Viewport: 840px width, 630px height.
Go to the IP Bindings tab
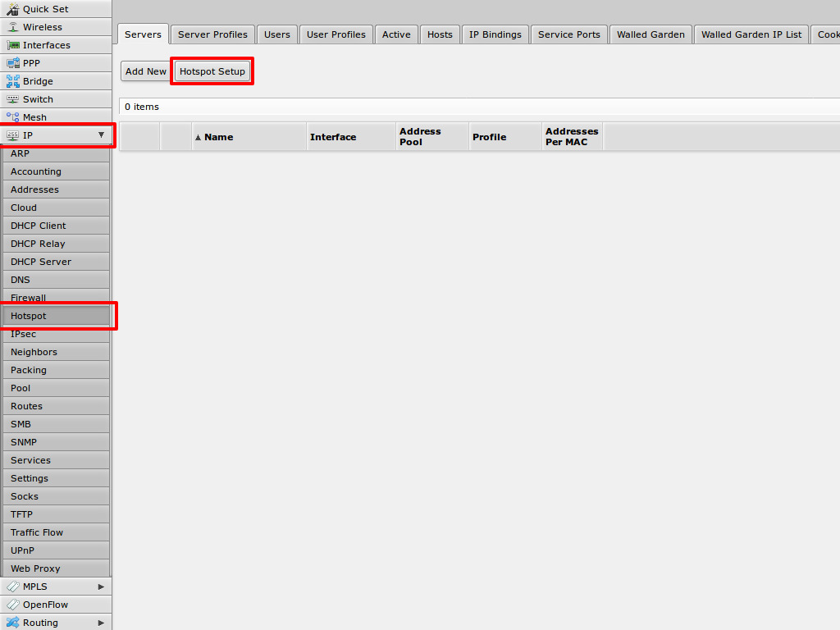(x=495, y=34)
